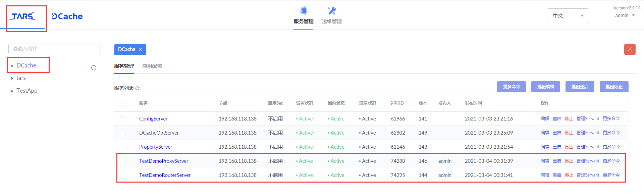Click 更多命令 for ConfigServer
The height and width of the screenshot is (195, 644).
611,118
